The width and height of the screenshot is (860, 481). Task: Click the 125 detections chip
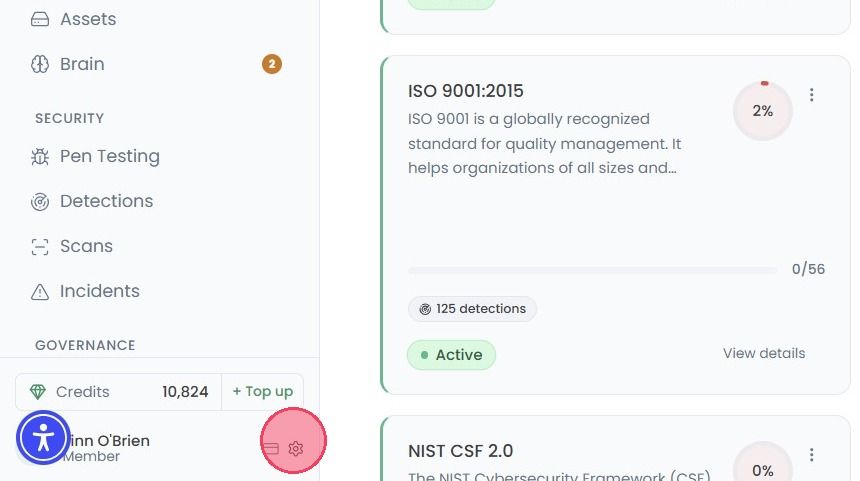[x=472, y=309]
